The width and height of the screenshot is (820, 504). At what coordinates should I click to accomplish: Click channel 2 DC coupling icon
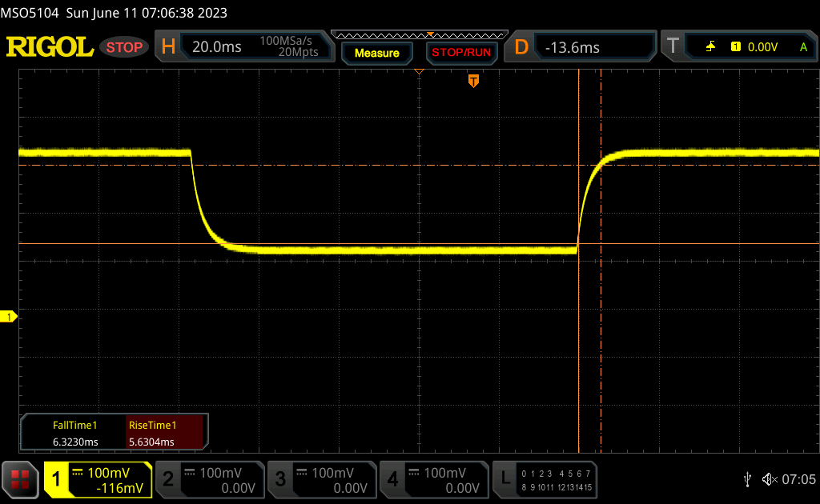point(190,472)
